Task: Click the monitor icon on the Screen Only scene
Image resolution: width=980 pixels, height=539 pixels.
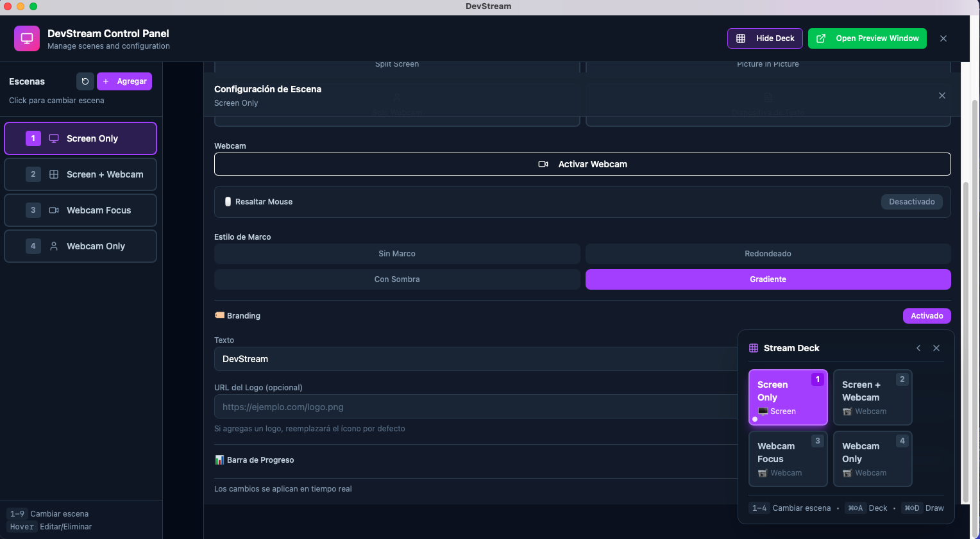Action: (x=54, y=138)
